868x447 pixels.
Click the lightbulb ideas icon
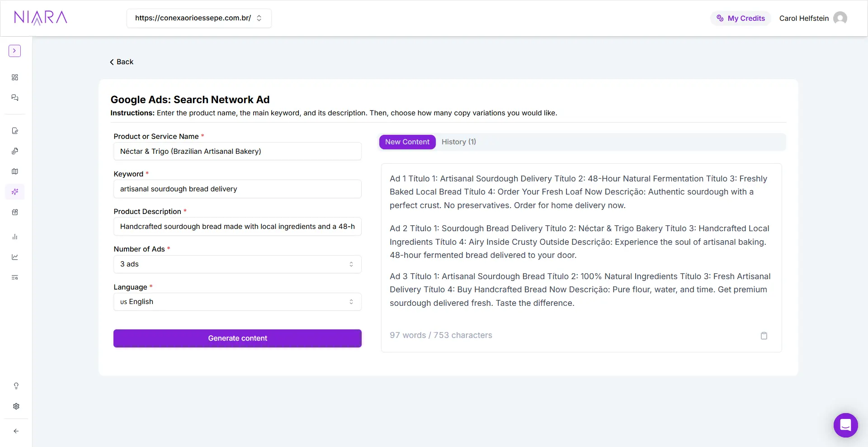pos(16,386)
